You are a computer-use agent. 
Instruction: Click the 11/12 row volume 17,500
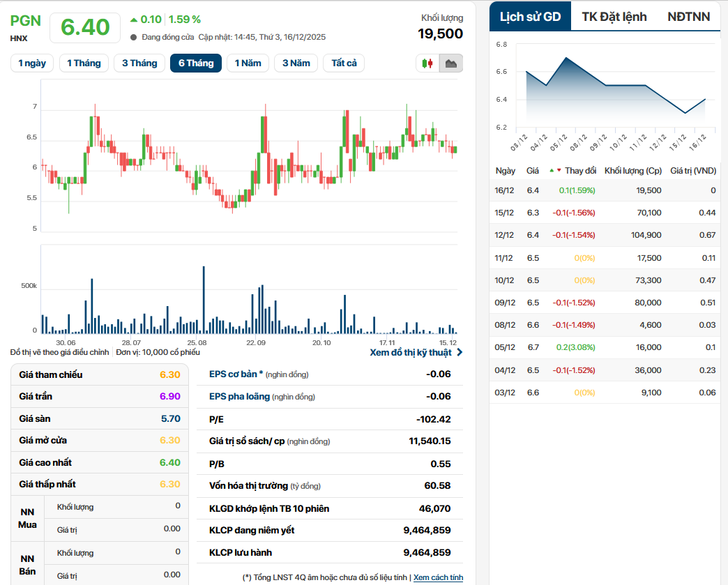(x=649, y=258)
